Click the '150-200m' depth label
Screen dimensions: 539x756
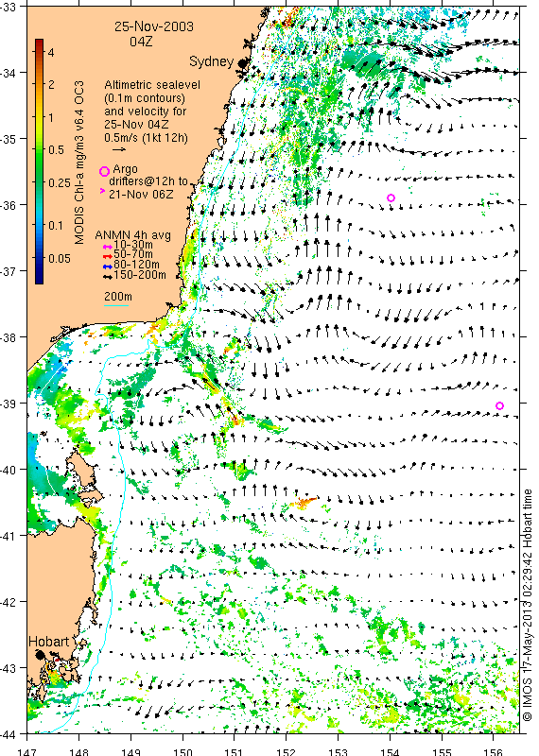pyautogui.click(x=140, y=275)
